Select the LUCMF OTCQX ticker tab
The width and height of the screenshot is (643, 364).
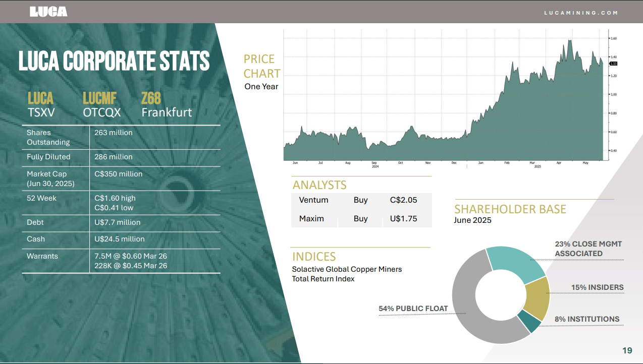tap(101, 104)
